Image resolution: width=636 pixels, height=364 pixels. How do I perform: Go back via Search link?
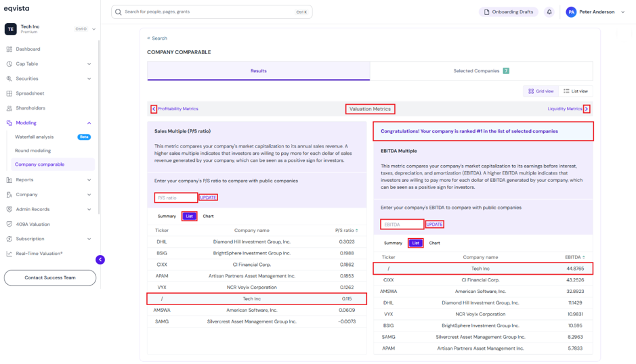[157, 38]
